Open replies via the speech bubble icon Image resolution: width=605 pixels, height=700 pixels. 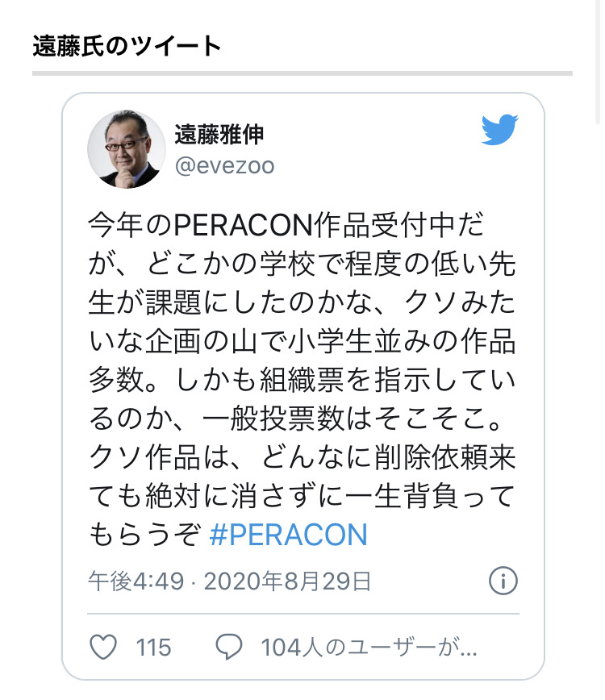tap(229, 647)
